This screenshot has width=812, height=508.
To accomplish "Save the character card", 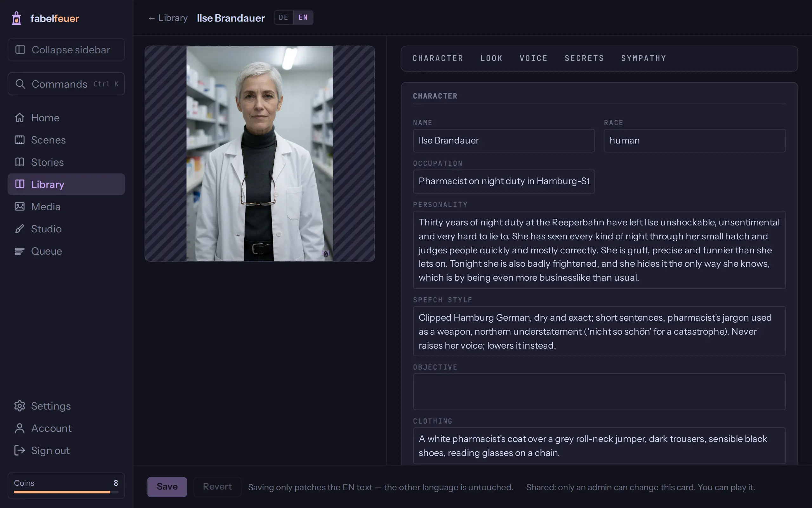I will tap(167, 487).
